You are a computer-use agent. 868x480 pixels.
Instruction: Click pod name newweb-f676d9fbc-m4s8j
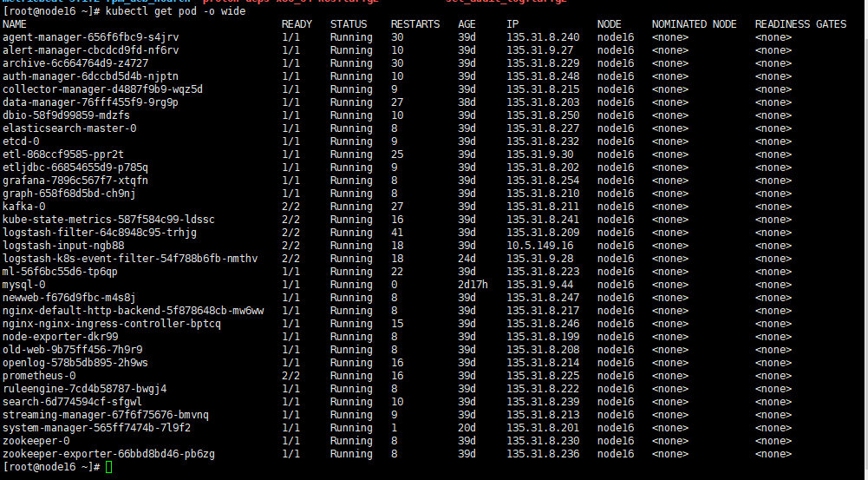69,298
